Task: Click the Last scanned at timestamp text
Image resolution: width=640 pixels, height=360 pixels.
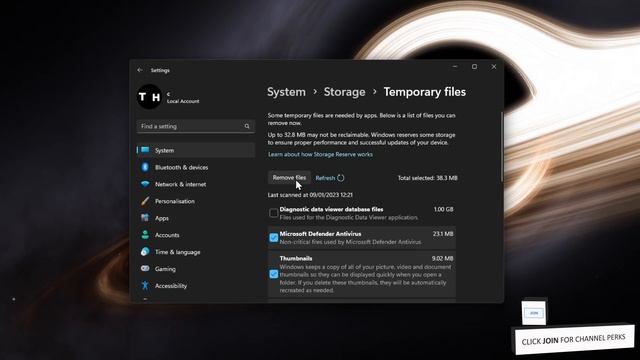Action: (x=310, y=195)
